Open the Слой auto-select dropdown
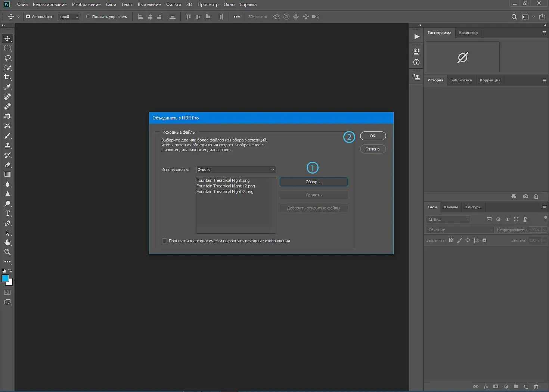Viewport: 549px width, 392px height. point(69,17)
